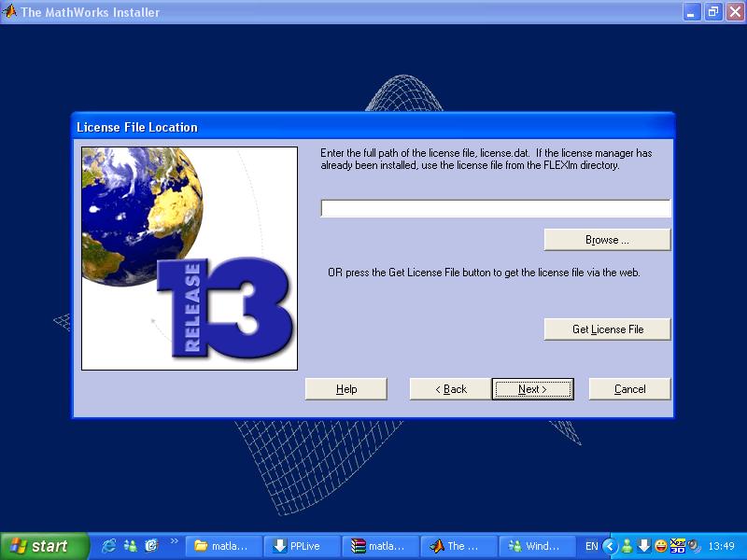Minimize The MathWorks Installer window
Screen dimensions: 747x560
[691, 12]
